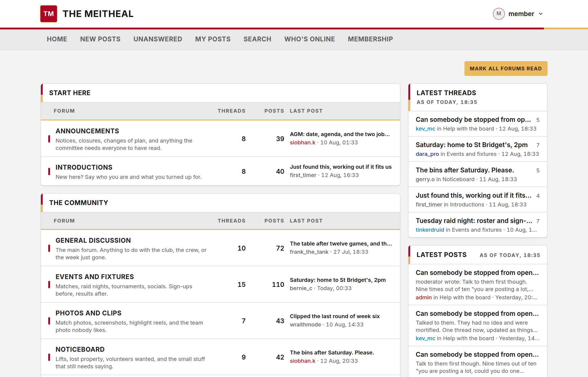Open latest thread 'Tuesday raid night: roster and sign-...'

474,221
